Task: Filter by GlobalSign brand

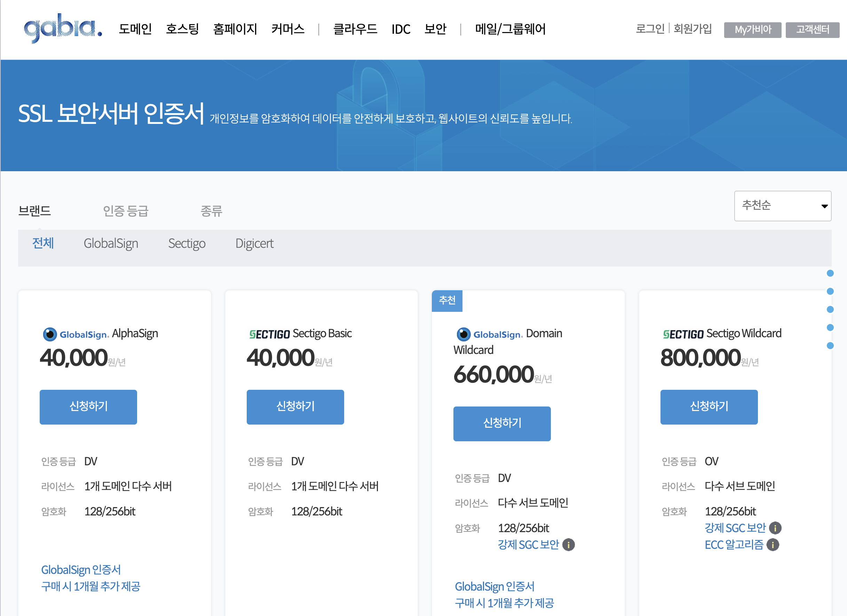Action: pos(111,244)
